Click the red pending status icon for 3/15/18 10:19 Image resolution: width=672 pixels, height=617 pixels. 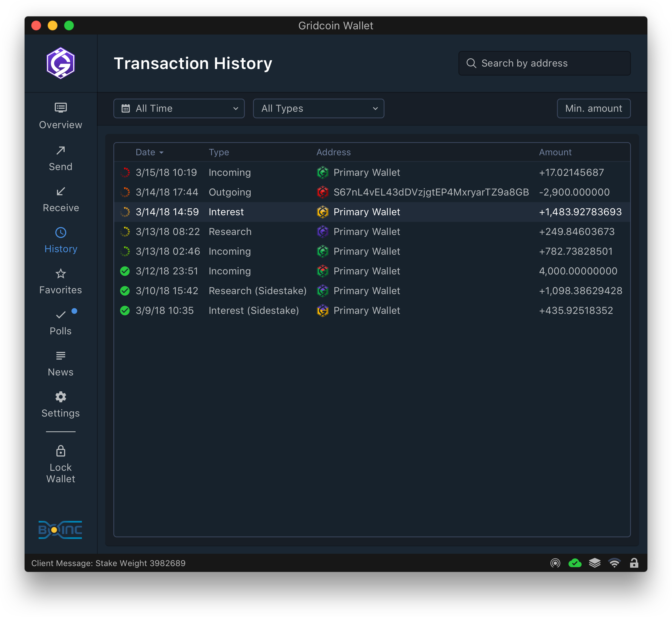(125, 173)
